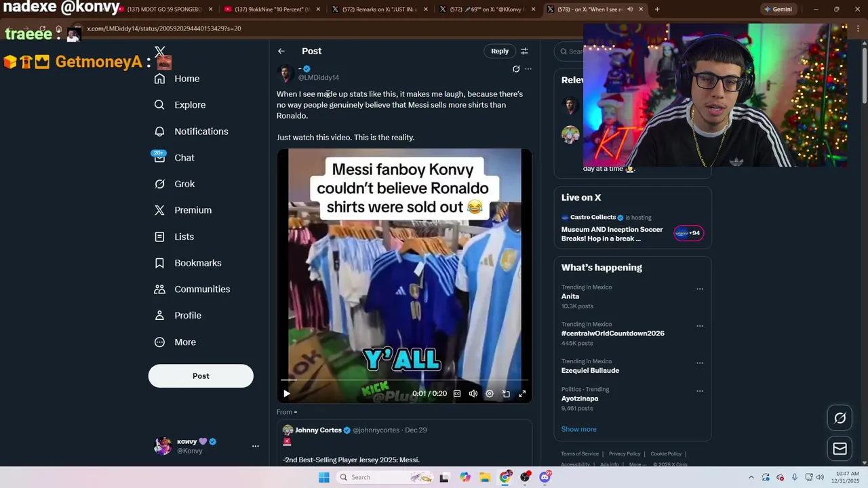868x488 pixels.
Task: Show hidden system tray icons
Action: tap(751, 477)
